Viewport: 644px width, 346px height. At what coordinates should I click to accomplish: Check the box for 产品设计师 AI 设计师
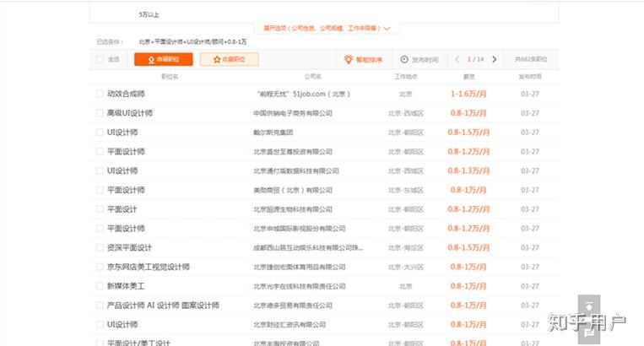(100, 305)
